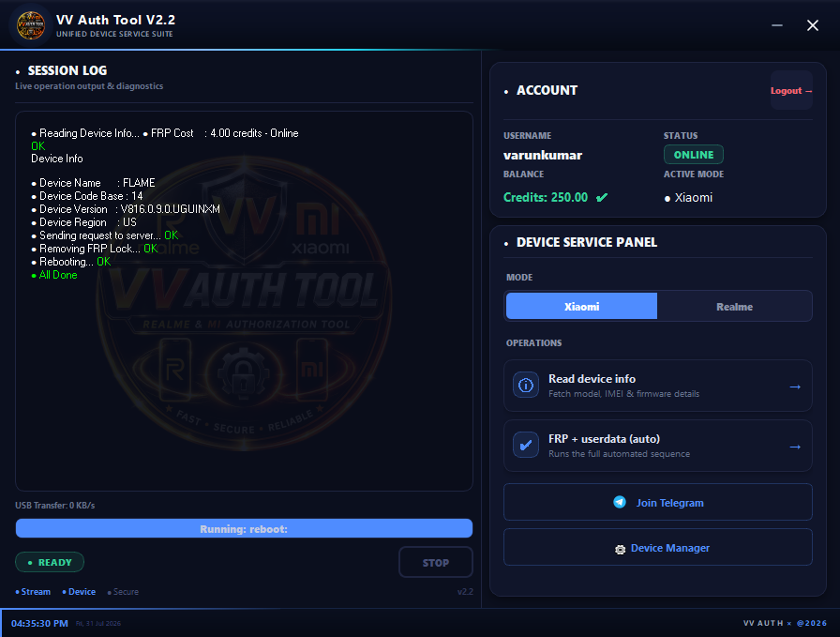Click the SESSION LOG heading
This screenshot has width=840, height=637.
(x=67, y=70)
